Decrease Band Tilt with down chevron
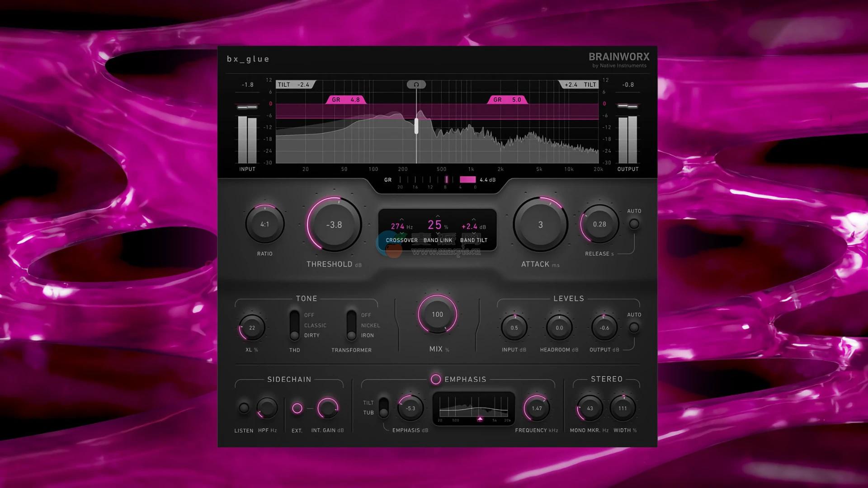 point(474,234)
